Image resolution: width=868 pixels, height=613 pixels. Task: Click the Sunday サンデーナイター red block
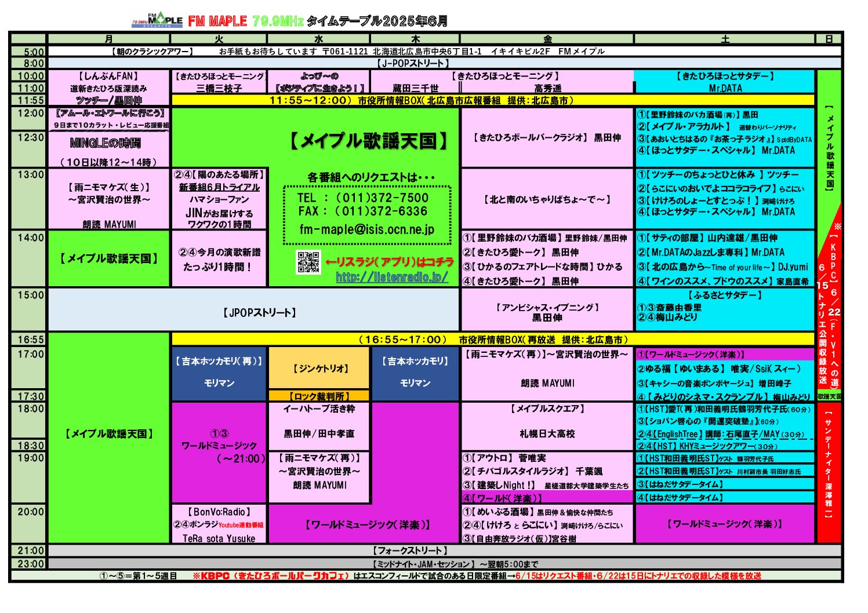829,472
